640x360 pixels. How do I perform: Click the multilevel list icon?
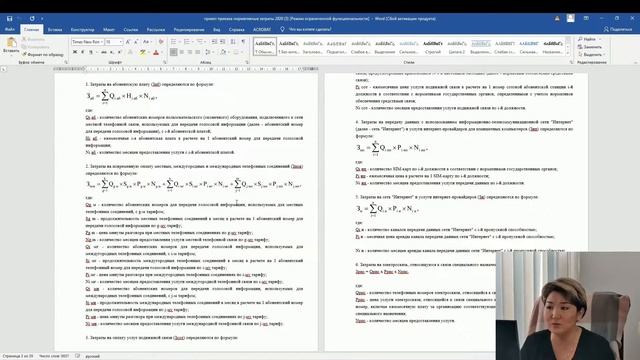pos(200,42)
